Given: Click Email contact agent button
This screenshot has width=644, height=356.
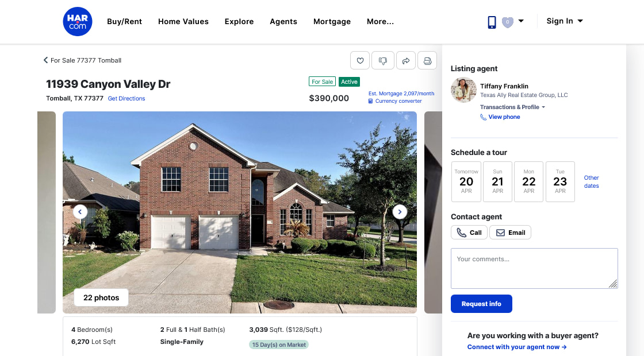Looking at the screenshot, I should [x=510, y=233].
